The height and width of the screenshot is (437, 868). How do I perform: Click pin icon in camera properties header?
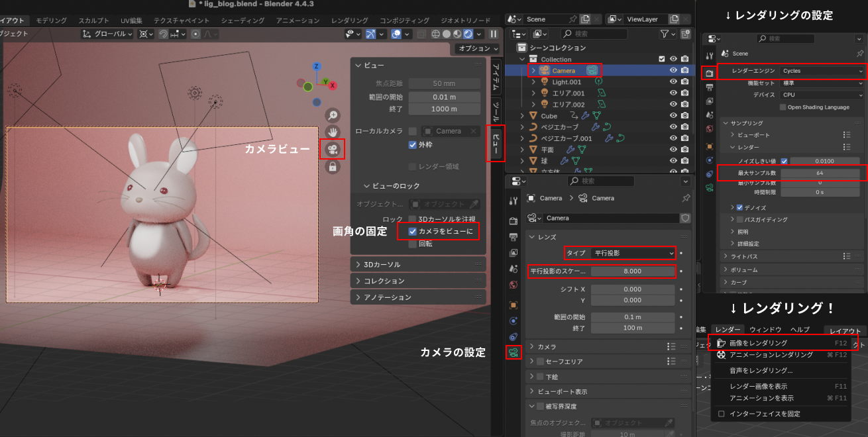click(x=686, y=198)
